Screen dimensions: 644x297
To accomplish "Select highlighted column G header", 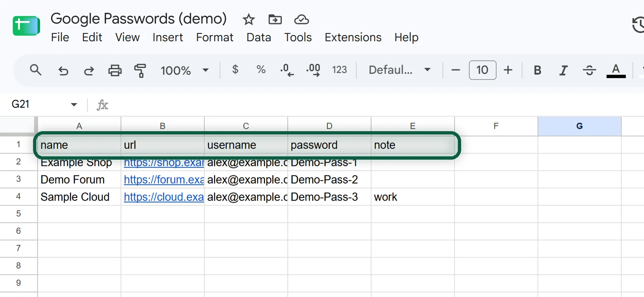I will (580, 126).
